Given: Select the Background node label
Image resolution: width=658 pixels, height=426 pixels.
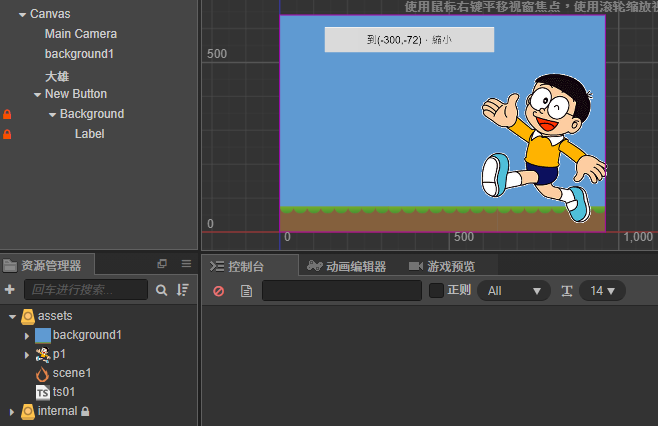Looking at the screenshot, I should 92,114.
